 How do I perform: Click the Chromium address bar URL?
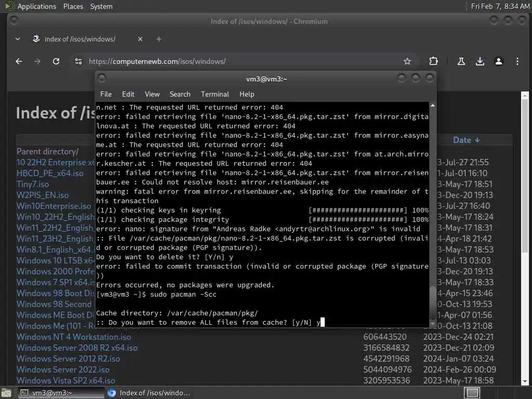[157, 61]
